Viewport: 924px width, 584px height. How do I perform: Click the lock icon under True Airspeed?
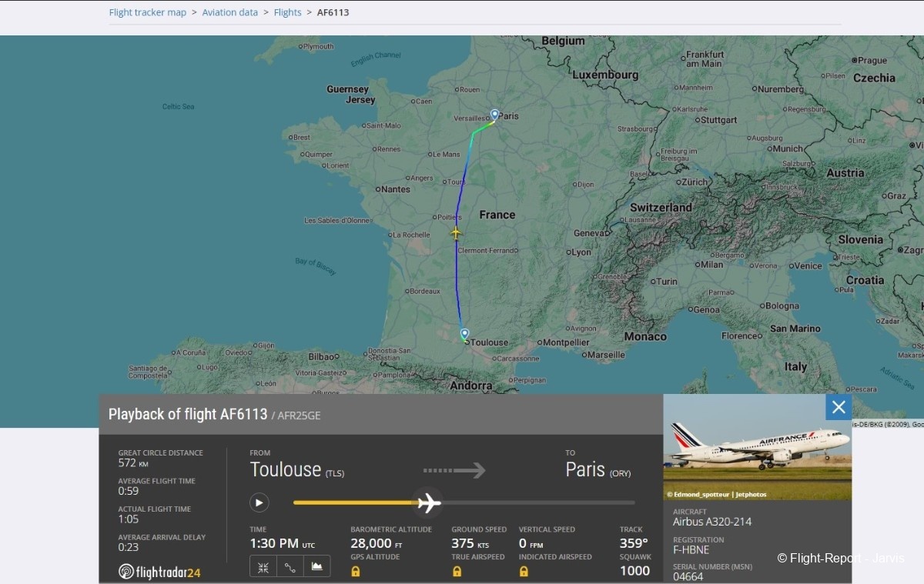(x=457, y=572)
